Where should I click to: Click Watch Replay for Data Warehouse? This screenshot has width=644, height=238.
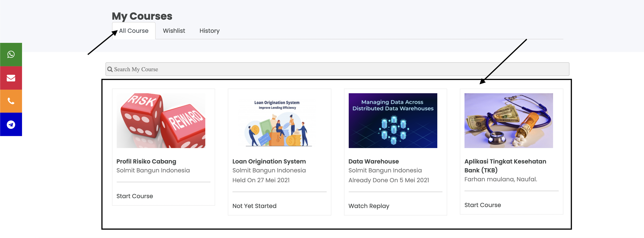tap(369, 206)
